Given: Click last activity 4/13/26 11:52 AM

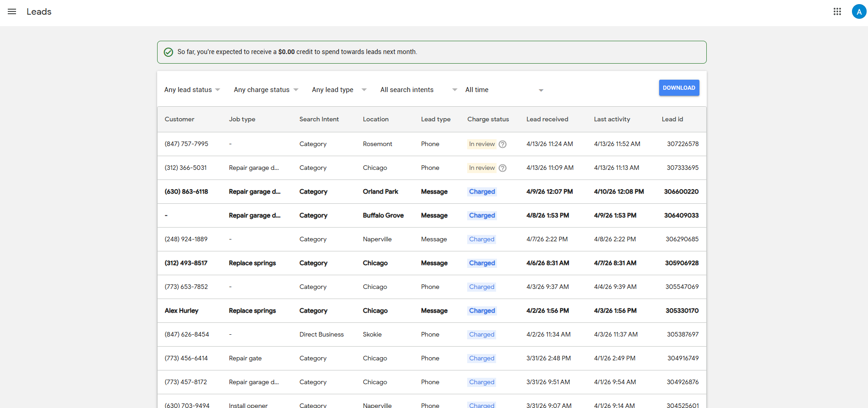Looking at the screenshot, I should tap(617, 144).
